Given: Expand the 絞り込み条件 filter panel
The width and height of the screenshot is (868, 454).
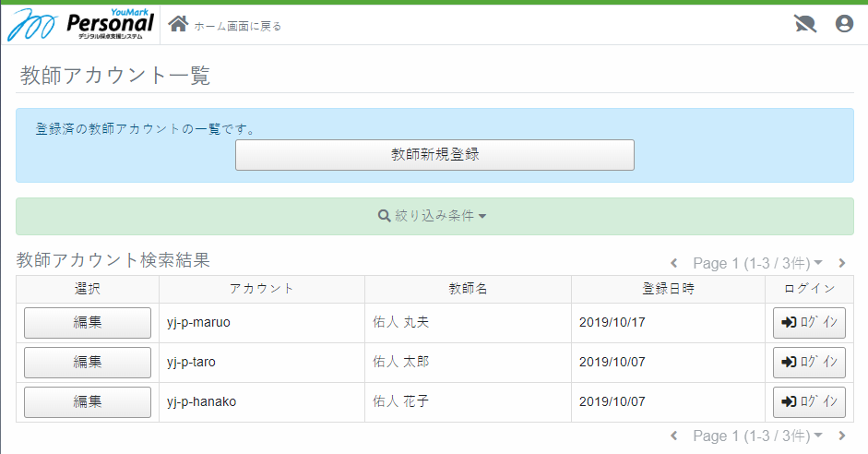Looking at the screenshot, I should click(434, 215).
